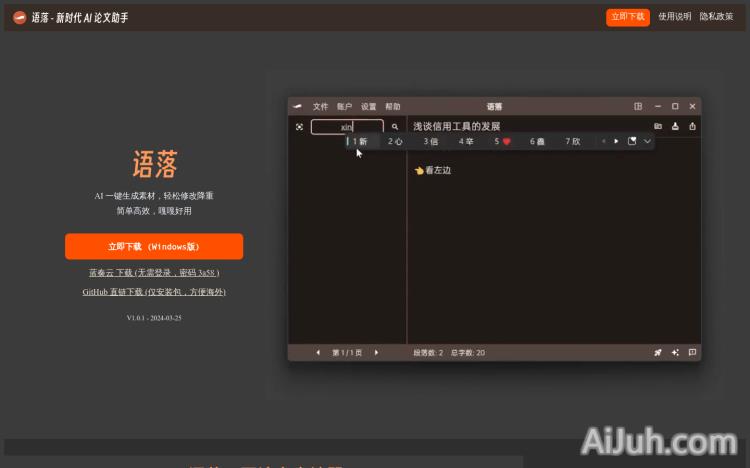Click the rocket icon in the status bar
Viewport: 750px width, 468px height.
point(658,353)
